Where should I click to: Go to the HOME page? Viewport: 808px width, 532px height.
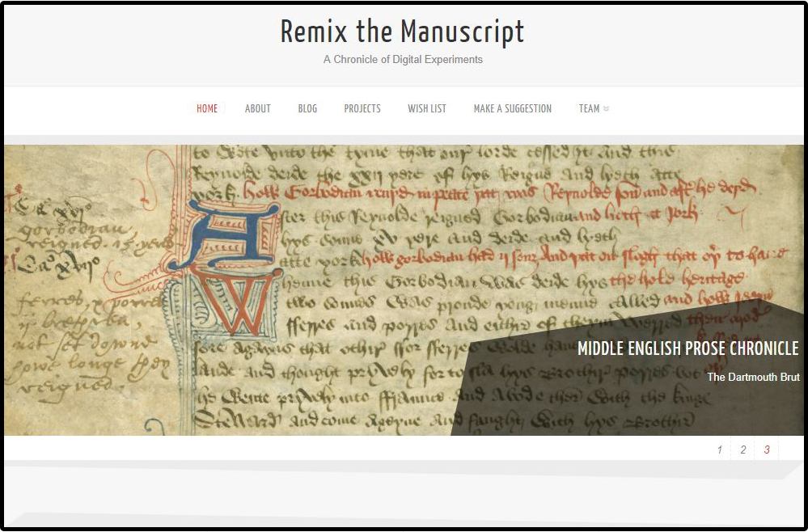point(207,108)
